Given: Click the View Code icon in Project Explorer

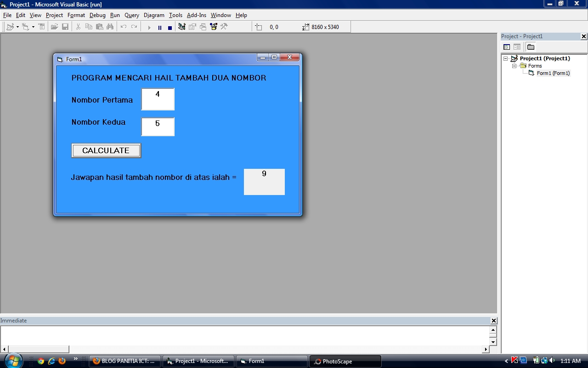Looking at the screenshot, I should (507, 47).
